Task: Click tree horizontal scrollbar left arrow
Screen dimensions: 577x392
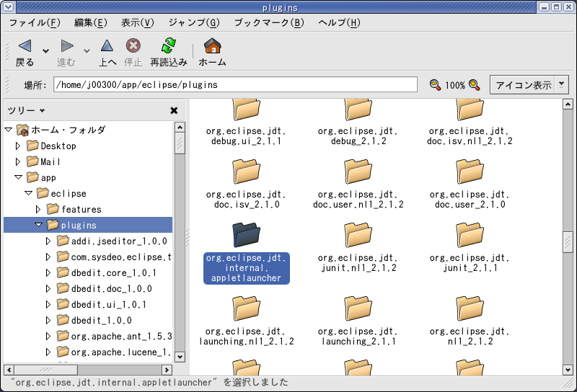Action: (9, 370)
